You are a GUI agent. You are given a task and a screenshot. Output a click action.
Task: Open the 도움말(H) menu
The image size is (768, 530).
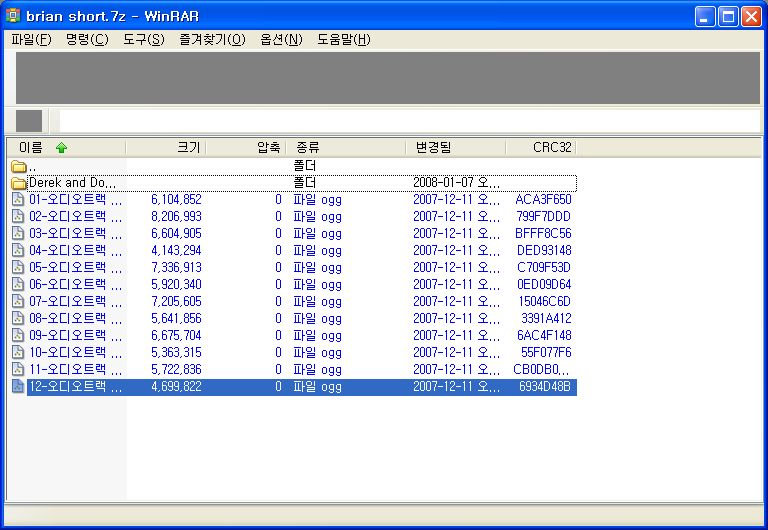(x=343, y=40)
